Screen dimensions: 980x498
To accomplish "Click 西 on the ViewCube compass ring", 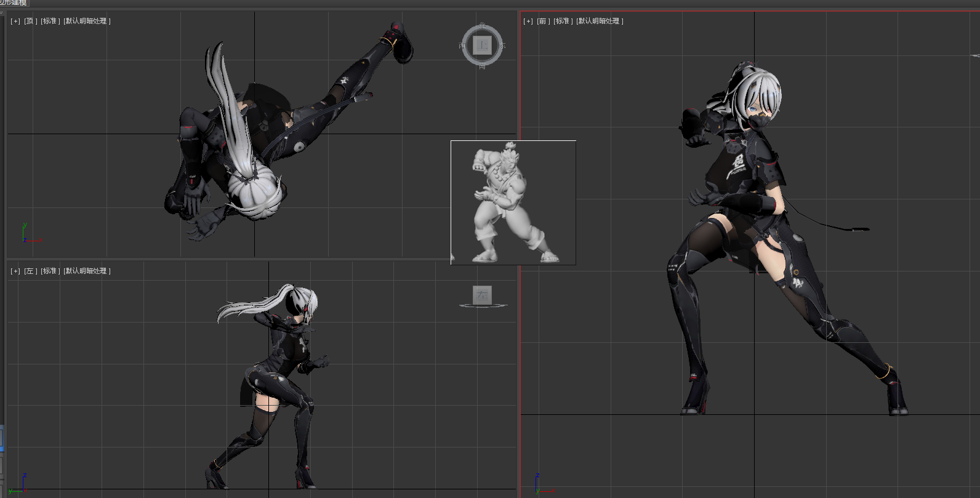I will tap(462, 46).
